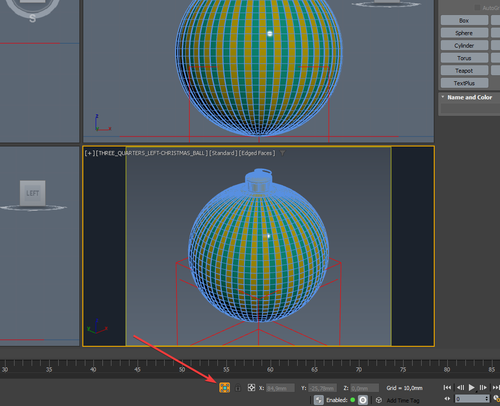Click the round icon right of Enabled
The height and width of the screenshot is (406, 500).
(363, 400)
